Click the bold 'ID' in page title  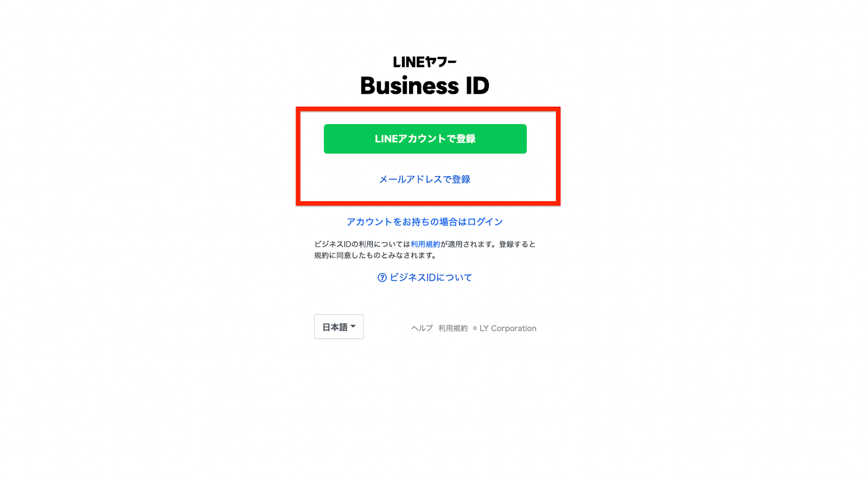477,86
